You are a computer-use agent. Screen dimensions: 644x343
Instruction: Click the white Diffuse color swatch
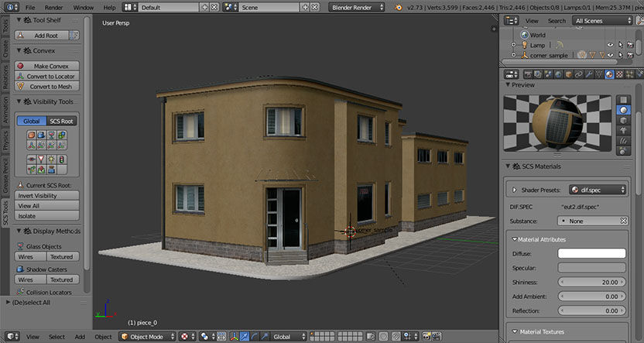(591, 253)
